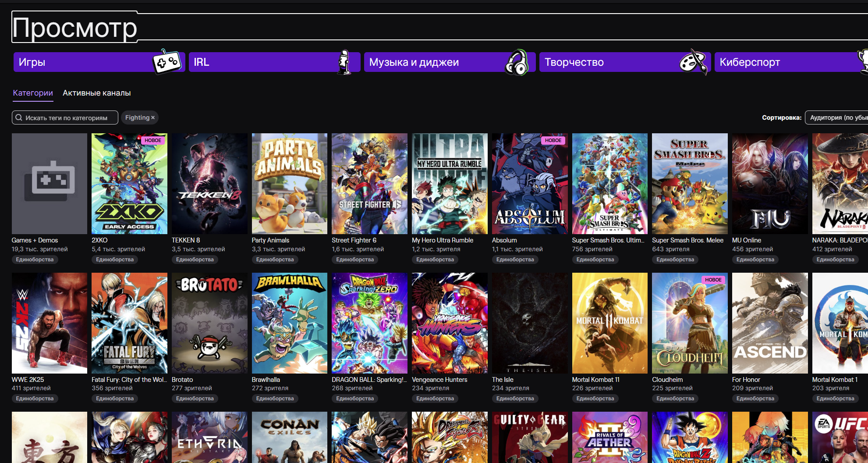
Task: Open the Творчество category banner
Action: point(625,62)
